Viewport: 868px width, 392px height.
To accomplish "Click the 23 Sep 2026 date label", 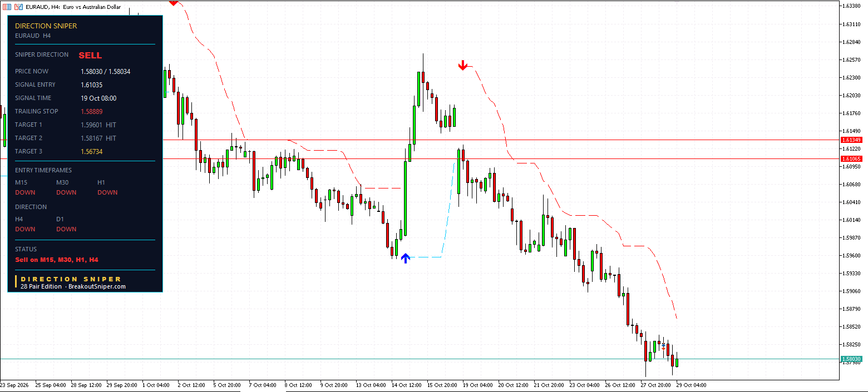I will pyautogui.click(x=15, y=385).
